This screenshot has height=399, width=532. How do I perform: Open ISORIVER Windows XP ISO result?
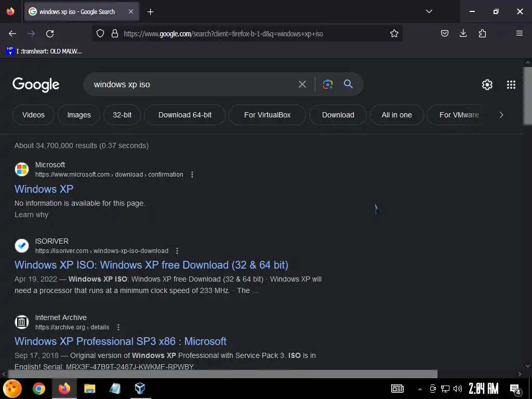pyautogui.click(x=151, y=265)
